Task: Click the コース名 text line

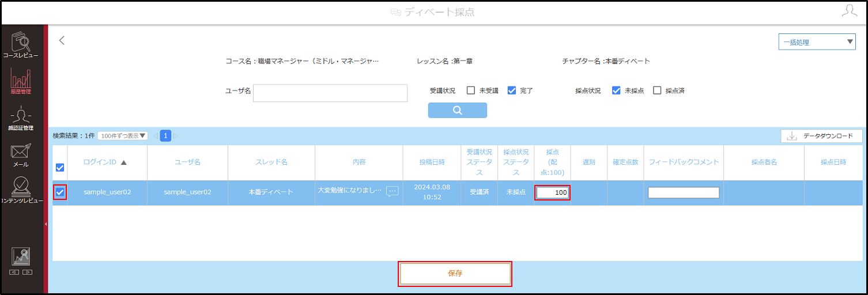Action: 302,61
